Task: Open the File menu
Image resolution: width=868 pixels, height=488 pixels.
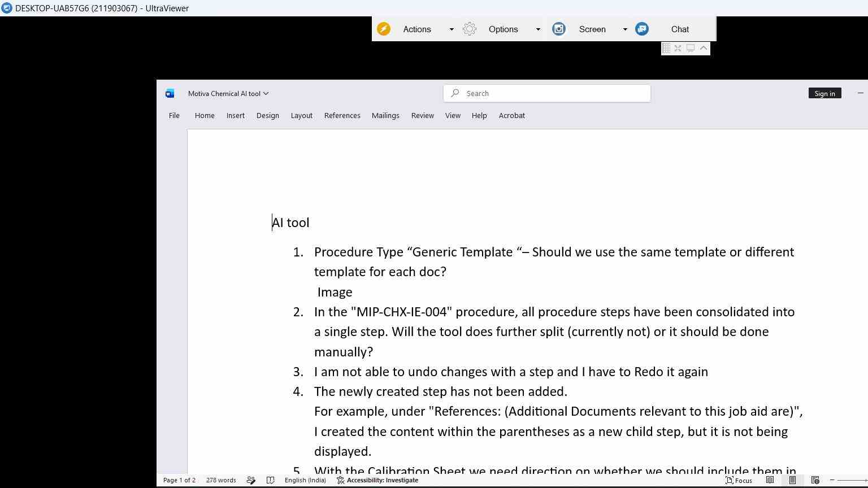Action: pos(174,115)
